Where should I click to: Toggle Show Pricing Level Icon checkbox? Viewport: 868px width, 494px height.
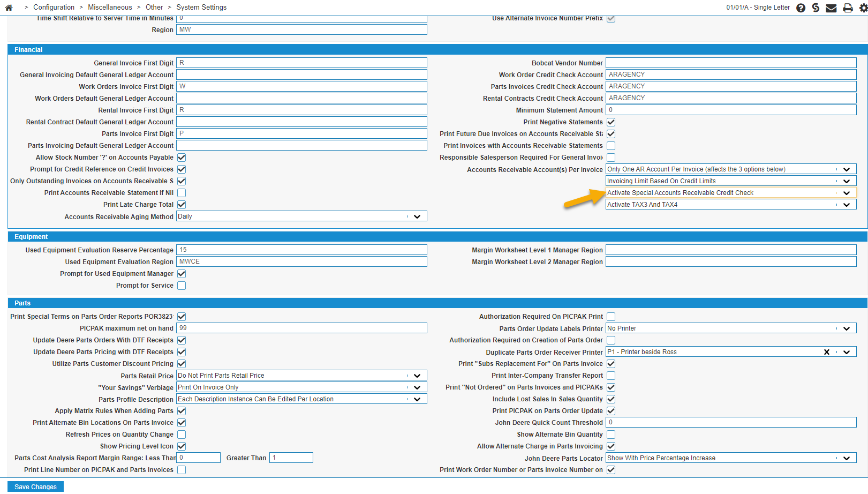[x=182, y=446]
